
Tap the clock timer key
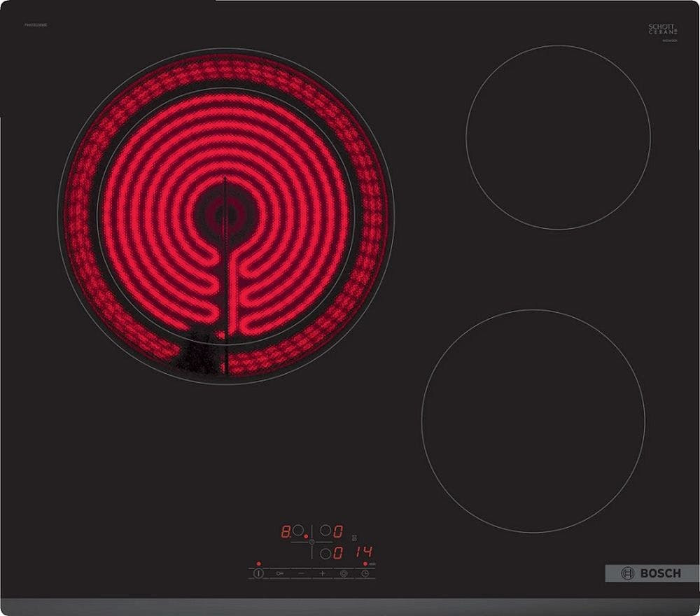click(365, 573)
